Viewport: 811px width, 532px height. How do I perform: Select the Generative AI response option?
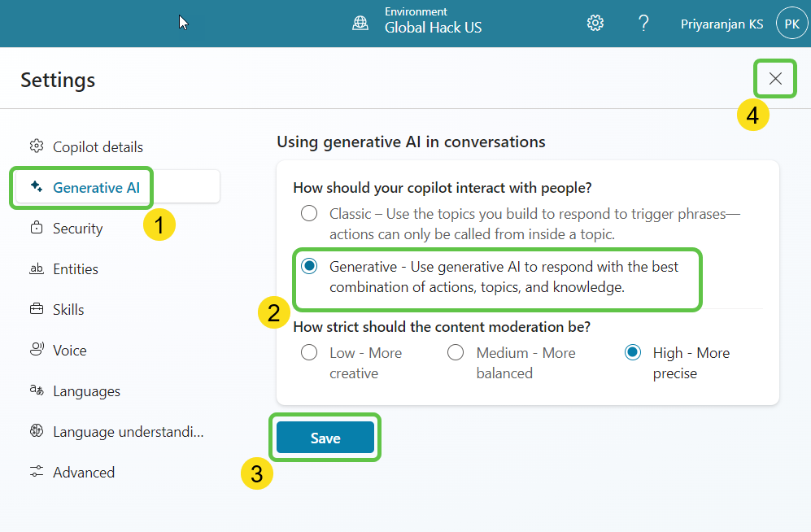309,267
